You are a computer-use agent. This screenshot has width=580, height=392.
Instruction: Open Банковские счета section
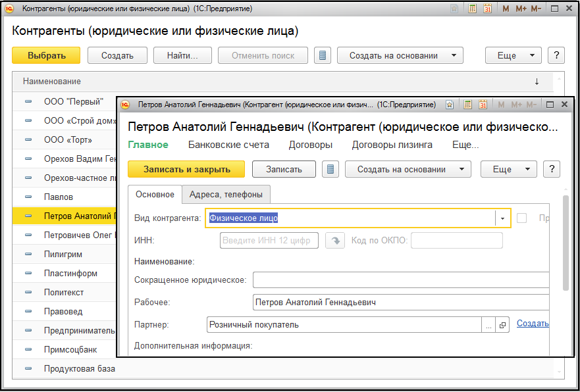click(x=228, y=145)
